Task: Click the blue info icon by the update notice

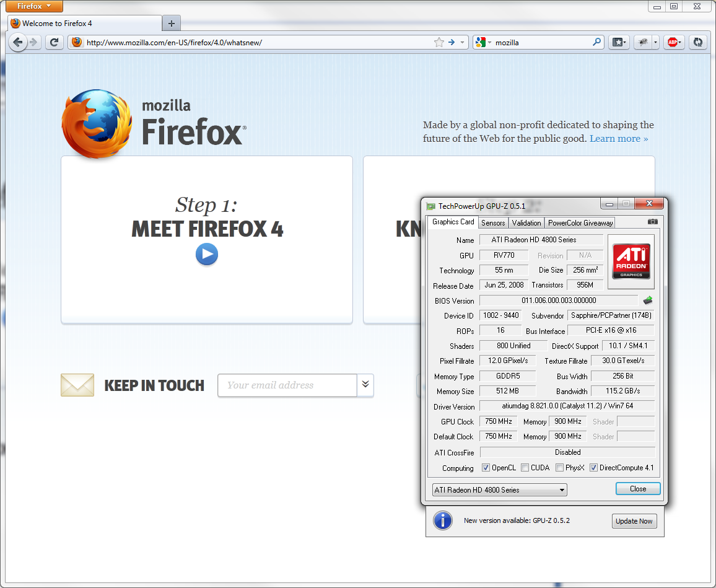Action: (442, 520)
